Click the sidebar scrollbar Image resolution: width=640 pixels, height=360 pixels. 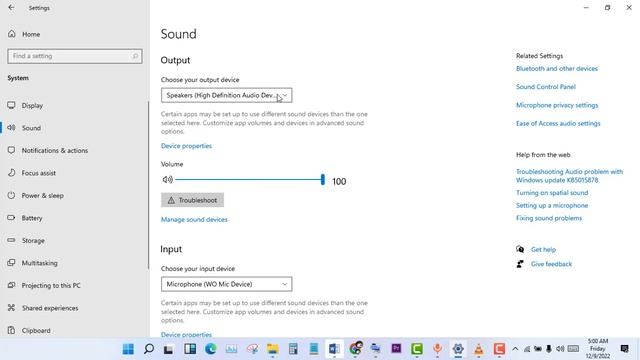148,186
